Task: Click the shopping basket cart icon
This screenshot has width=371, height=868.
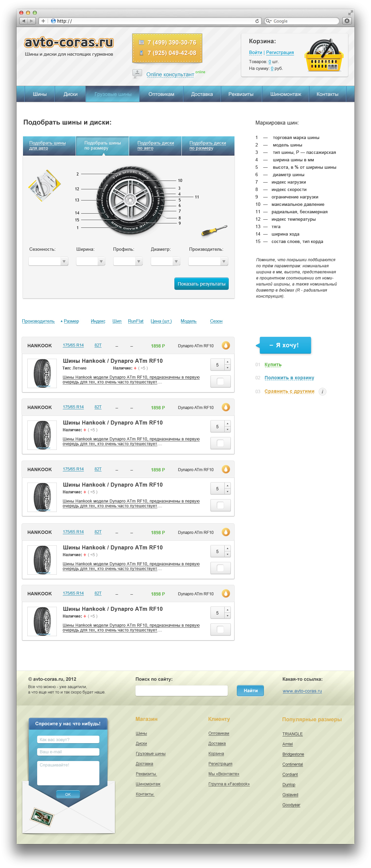Action: [324, 56]
